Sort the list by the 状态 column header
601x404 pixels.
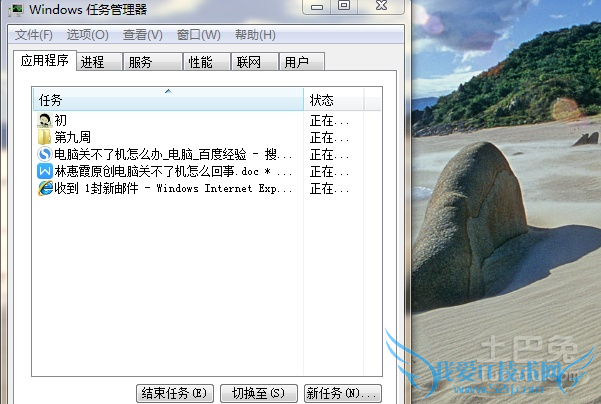click(333, 99)
